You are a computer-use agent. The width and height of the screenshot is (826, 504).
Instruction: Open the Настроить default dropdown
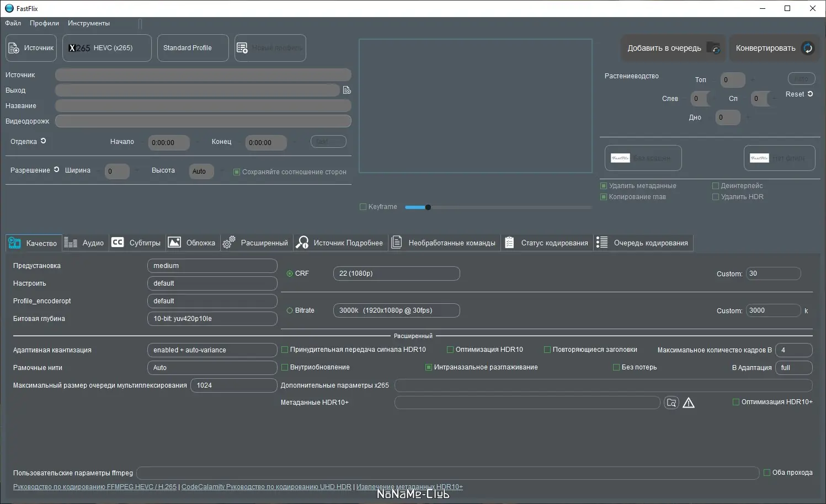tap(212, 283)
